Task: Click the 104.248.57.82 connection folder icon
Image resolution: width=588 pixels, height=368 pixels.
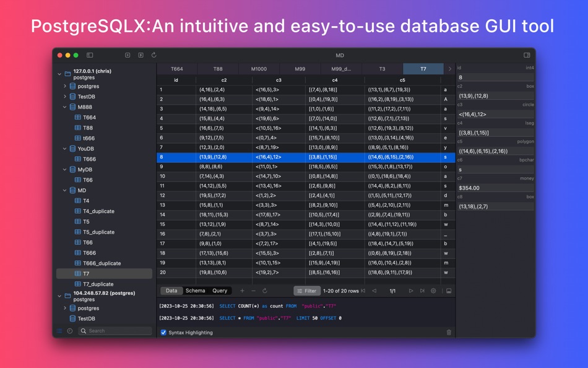Action: (x=67, y=296)
